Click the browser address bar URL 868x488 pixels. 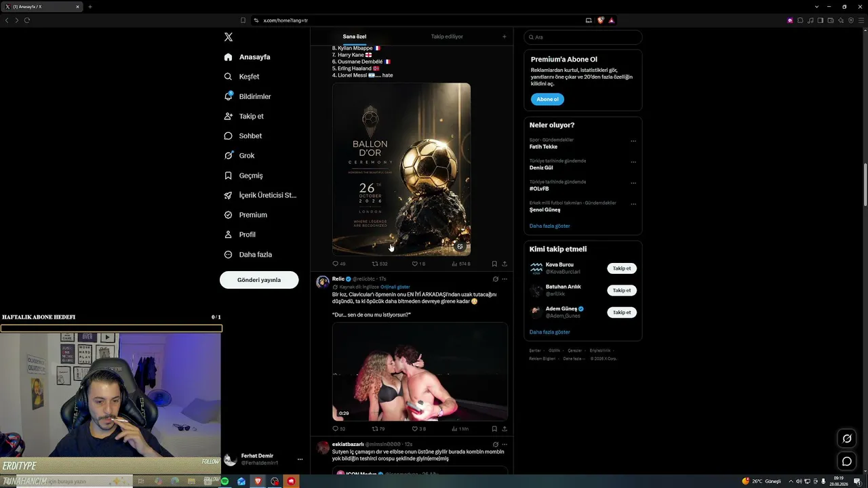click(x=285, y=20)
